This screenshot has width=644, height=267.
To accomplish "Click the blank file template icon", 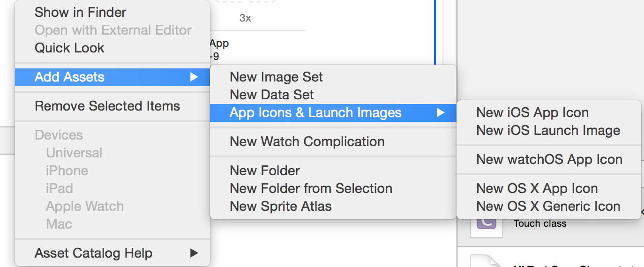I will 486,261.
